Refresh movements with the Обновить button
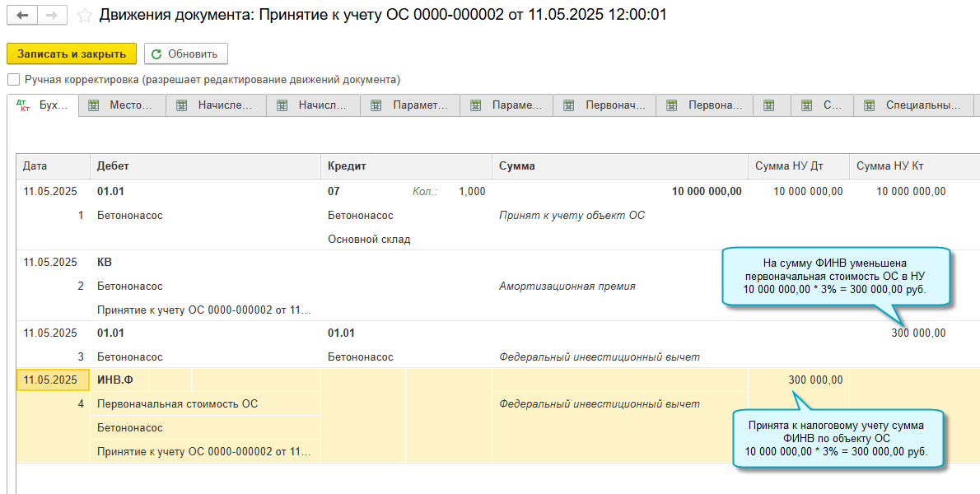 [185, 54]
